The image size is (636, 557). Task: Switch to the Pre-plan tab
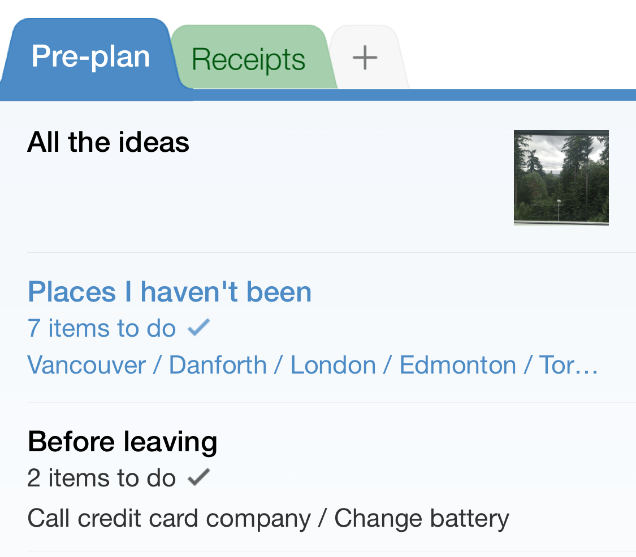(x=91, y=56)
